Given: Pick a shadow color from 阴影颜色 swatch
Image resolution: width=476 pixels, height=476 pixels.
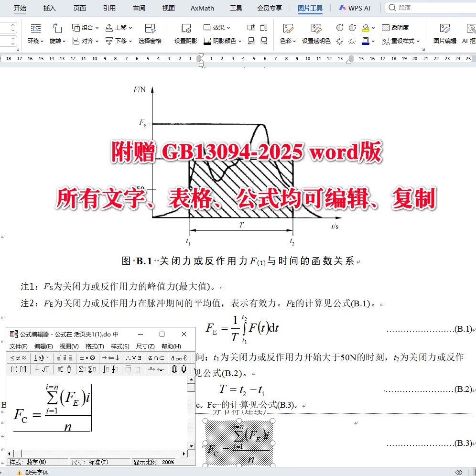Looking at the screenshot, I should pos(217,41).
